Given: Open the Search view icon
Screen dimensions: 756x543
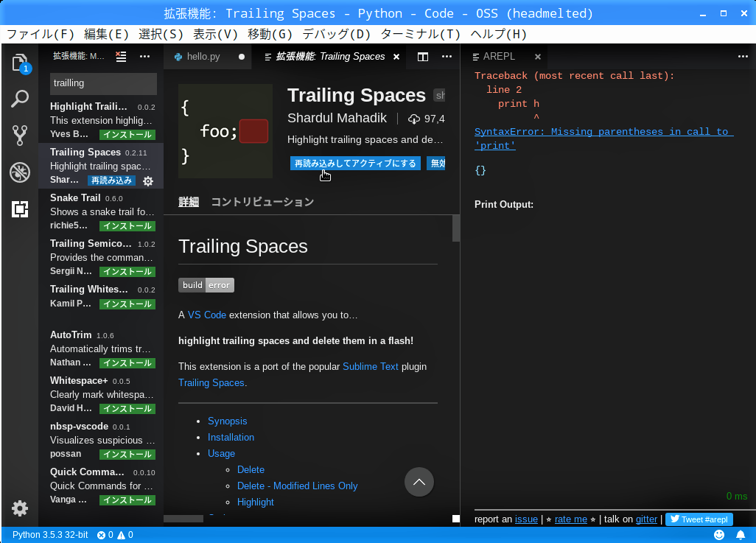Looking at the screenshot, I should (20, 99).
